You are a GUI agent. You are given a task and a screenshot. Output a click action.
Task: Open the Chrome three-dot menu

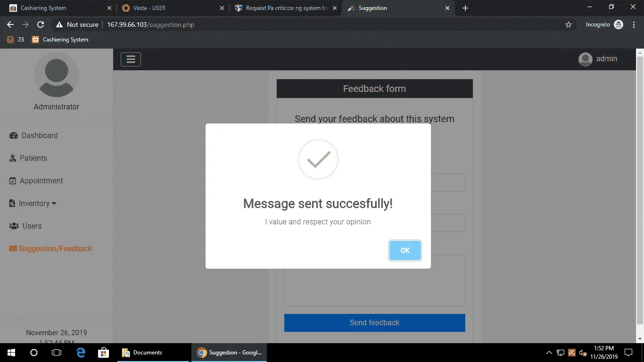pos(634,25)
